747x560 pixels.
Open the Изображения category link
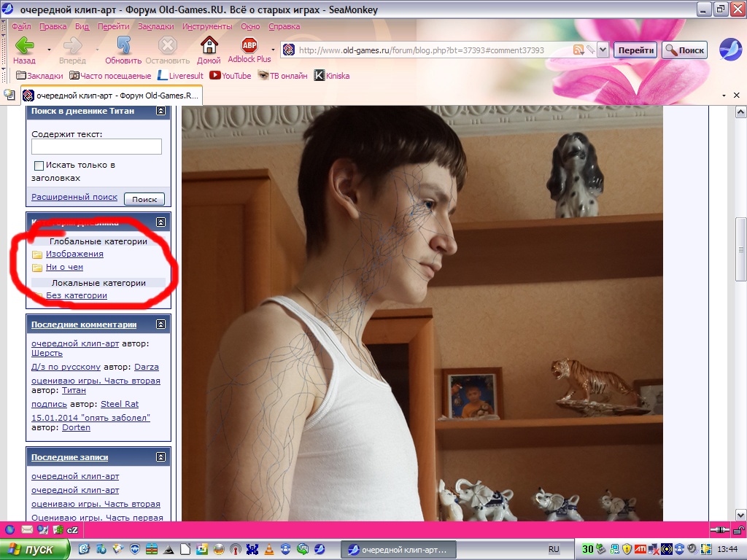74,254
